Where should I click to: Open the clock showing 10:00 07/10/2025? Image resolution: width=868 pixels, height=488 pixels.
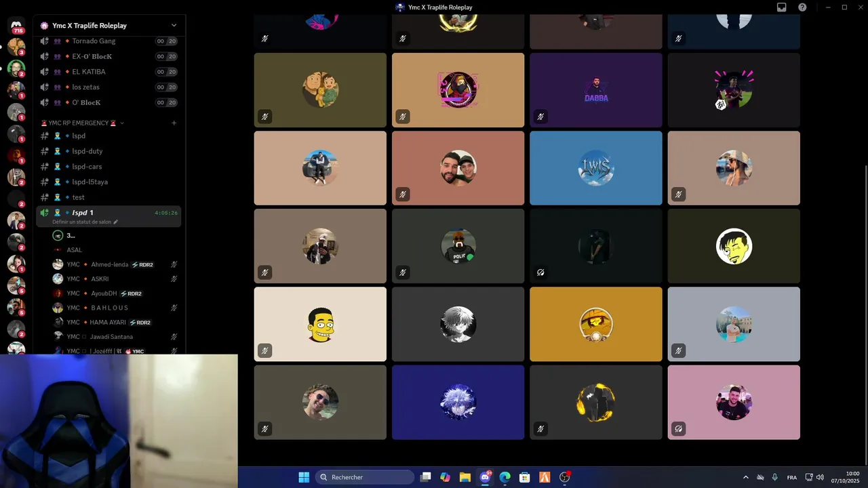[845, 477]
